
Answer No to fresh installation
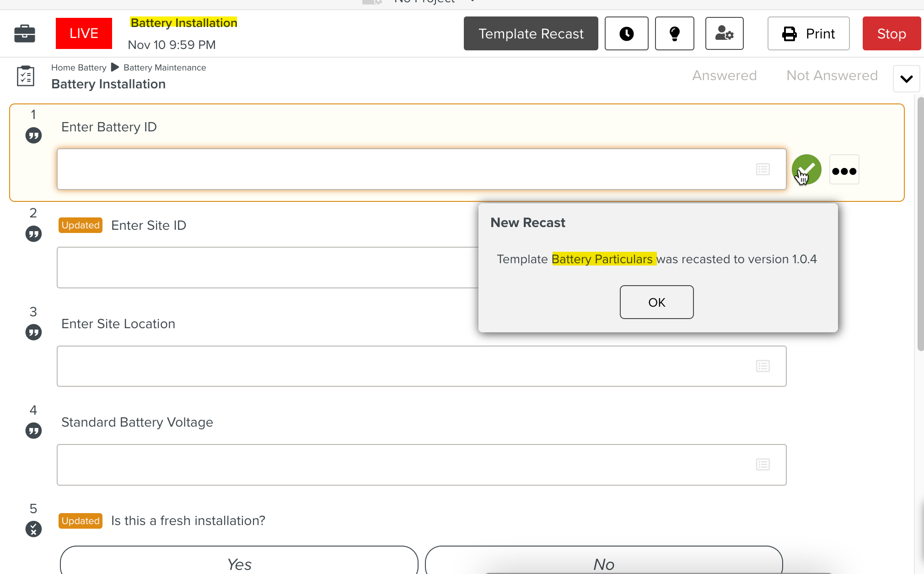[x=604, y=560]
